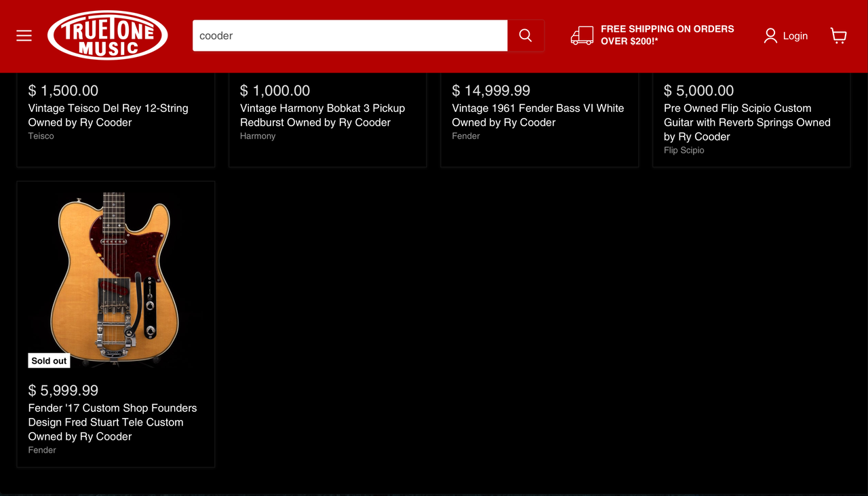Click the user account icon
The width and height of the screenshot is (868, 496).
pos(770,35)
